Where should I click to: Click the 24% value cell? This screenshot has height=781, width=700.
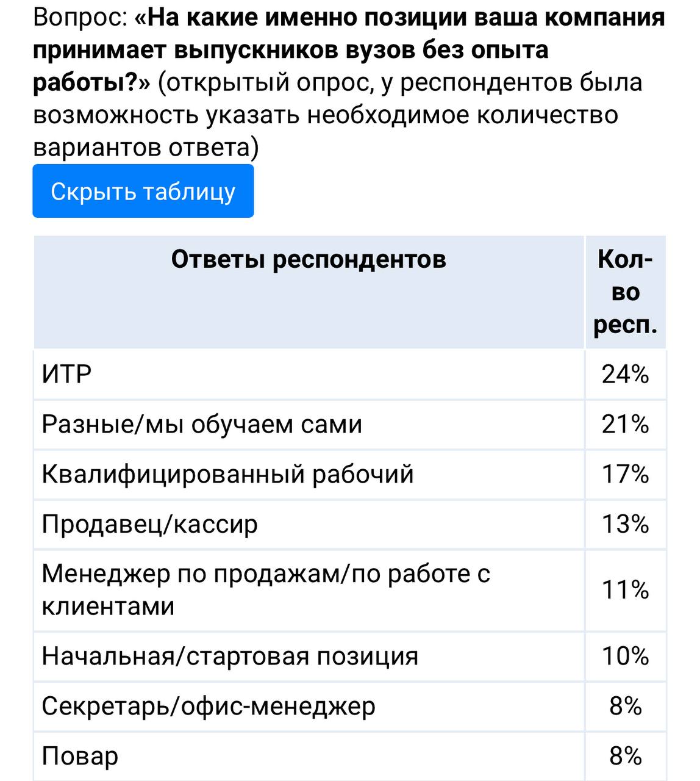point(626,374)
